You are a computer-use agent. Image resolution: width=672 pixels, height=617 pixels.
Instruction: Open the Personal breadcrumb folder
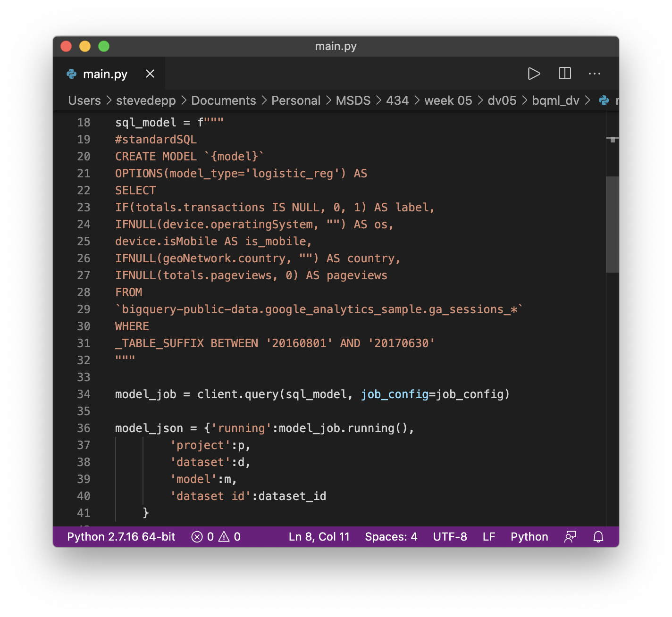point(296,100)
